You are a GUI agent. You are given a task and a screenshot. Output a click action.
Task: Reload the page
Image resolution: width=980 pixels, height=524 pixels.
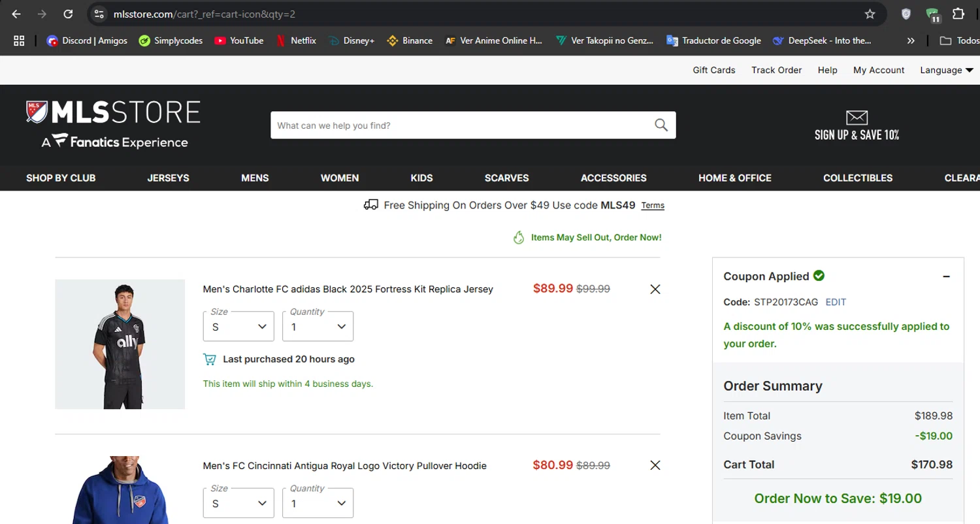pos(68,14)
